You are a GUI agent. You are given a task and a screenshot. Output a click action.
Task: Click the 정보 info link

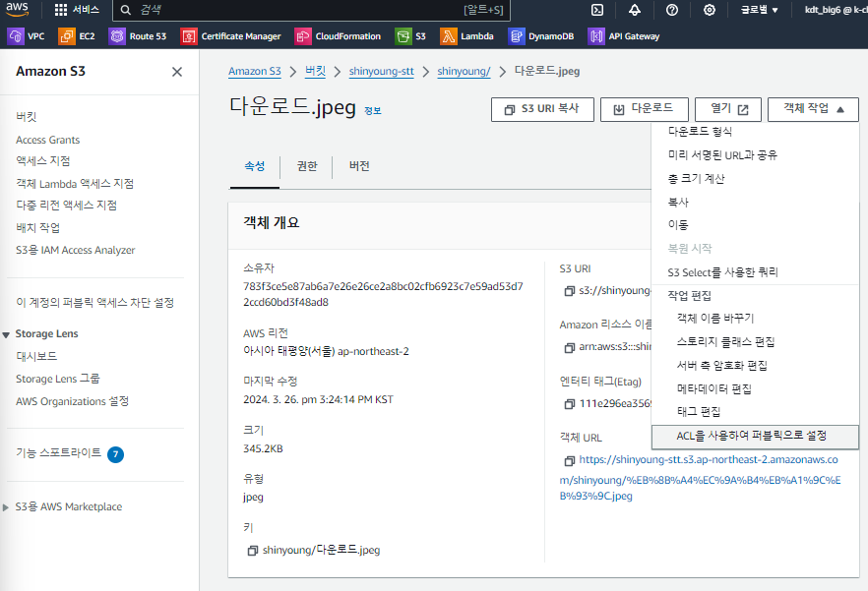[373, 111]
